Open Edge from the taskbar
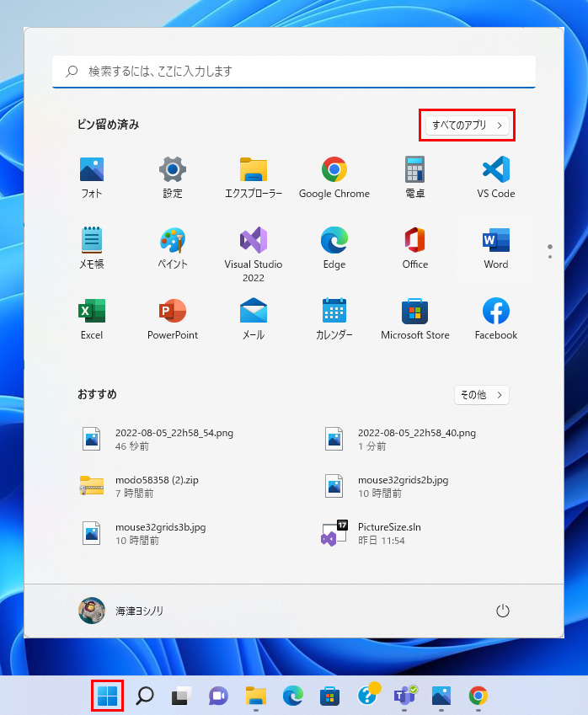588x715 pixels. pos(293,696)
